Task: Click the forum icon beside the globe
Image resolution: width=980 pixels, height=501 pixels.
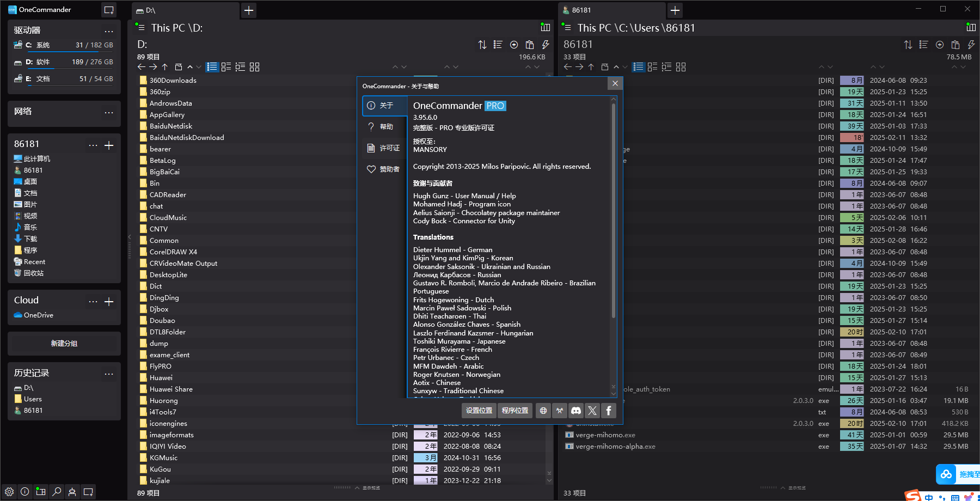Action: click(x=560, y=411)
